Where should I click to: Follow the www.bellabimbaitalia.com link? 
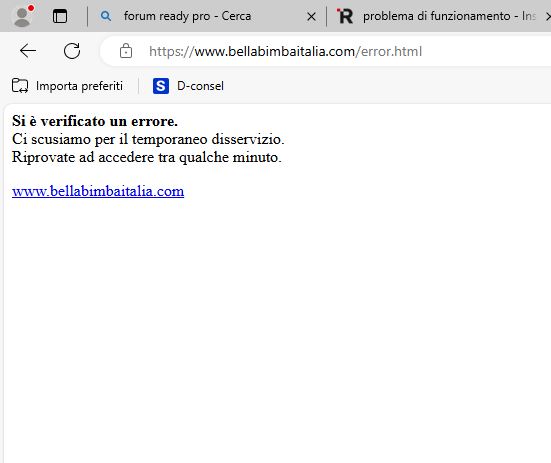pos(98,191)
